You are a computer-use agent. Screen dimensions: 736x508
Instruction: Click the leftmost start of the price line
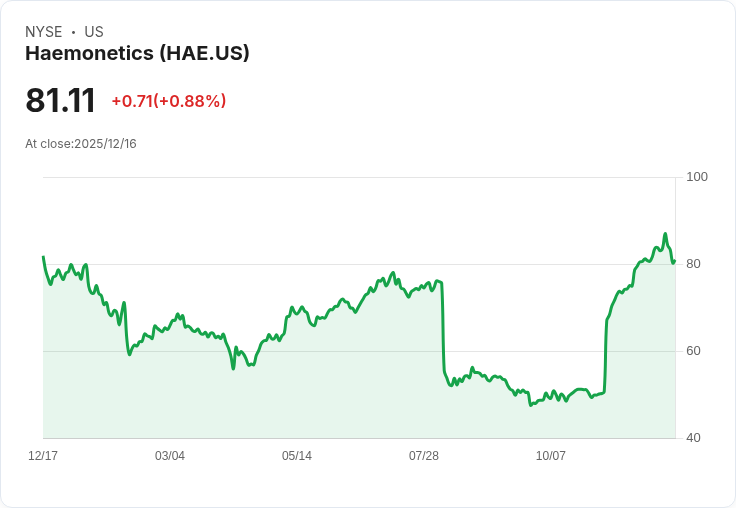(x=43, y=257)
